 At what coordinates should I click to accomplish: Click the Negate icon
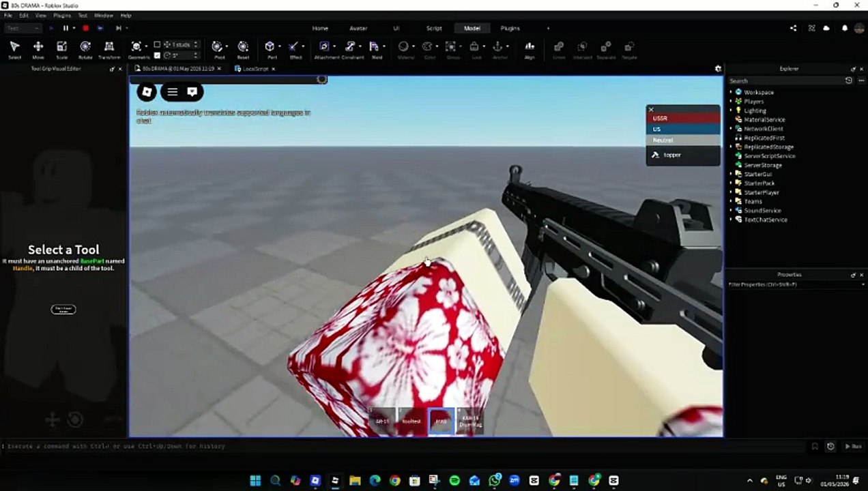[629, 47]
